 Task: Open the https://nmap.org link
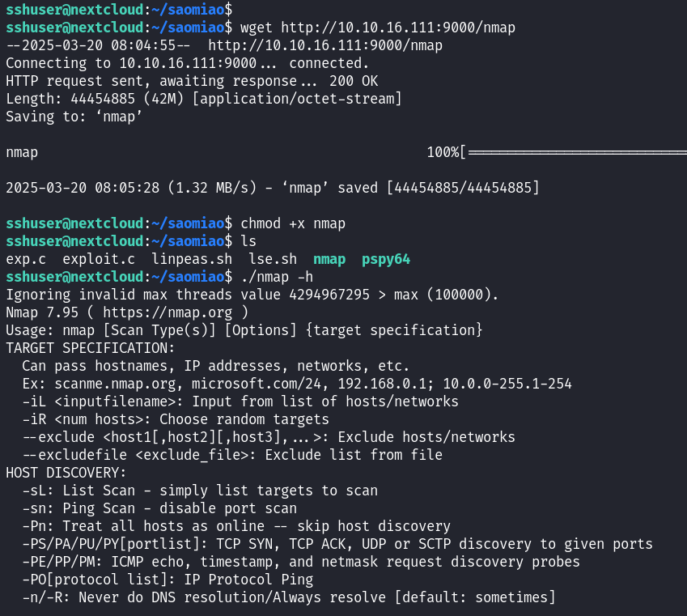tap(163, 312)
